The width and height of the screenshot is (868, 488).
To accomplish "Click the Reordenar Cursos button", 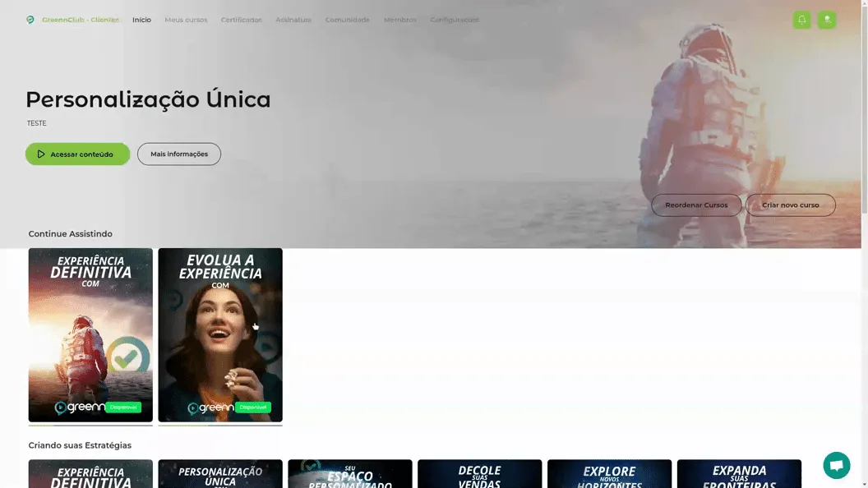I will (x=696, y=205).
